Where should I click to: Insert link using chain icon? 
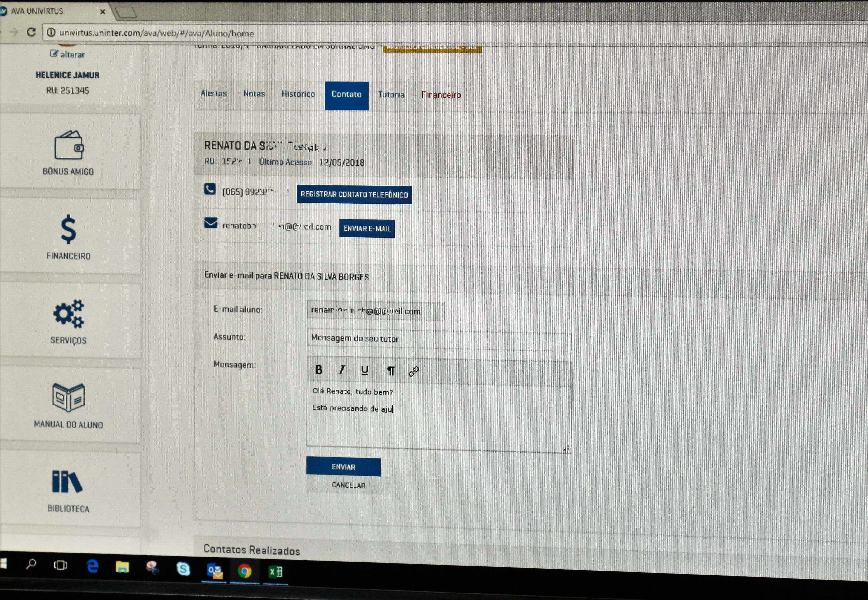(413, 372)
